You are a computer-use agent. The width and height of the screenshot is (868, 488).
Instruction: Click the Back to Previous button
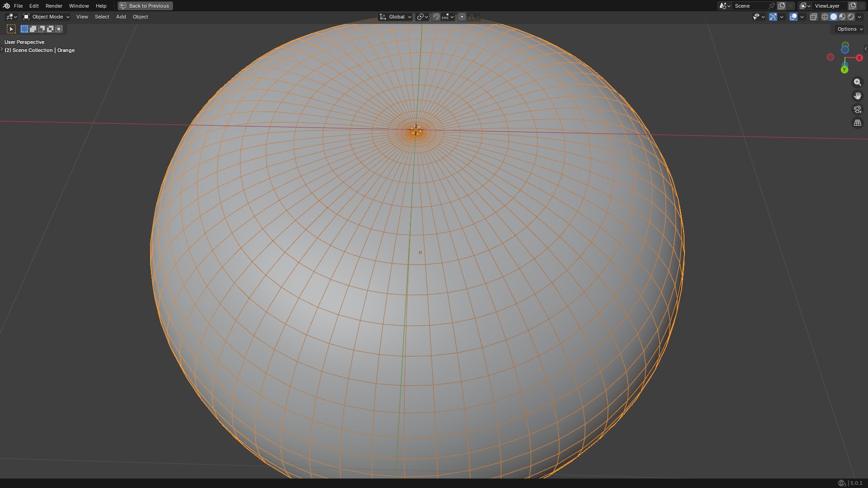tap(145, 6)
